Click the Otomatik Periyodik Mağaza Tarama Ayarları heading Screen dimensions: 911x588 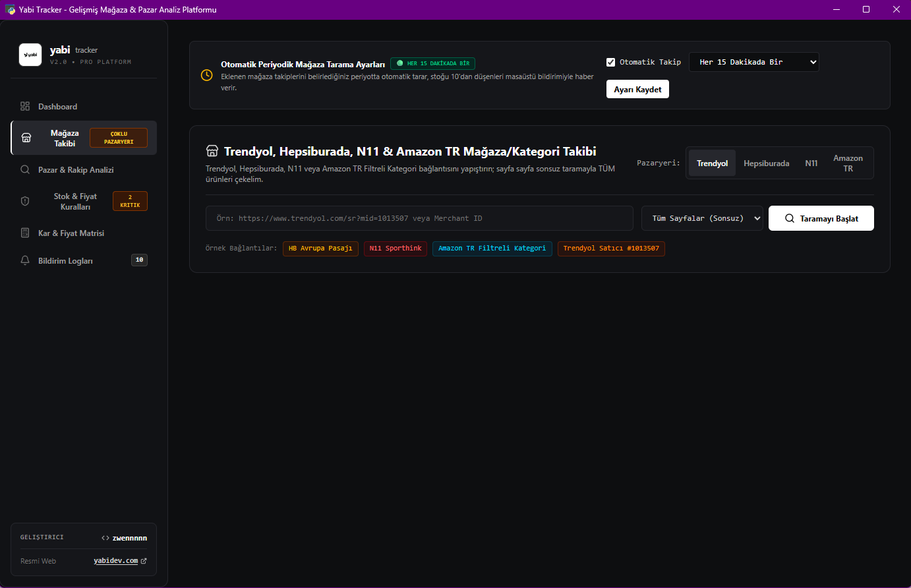(303, 65)
